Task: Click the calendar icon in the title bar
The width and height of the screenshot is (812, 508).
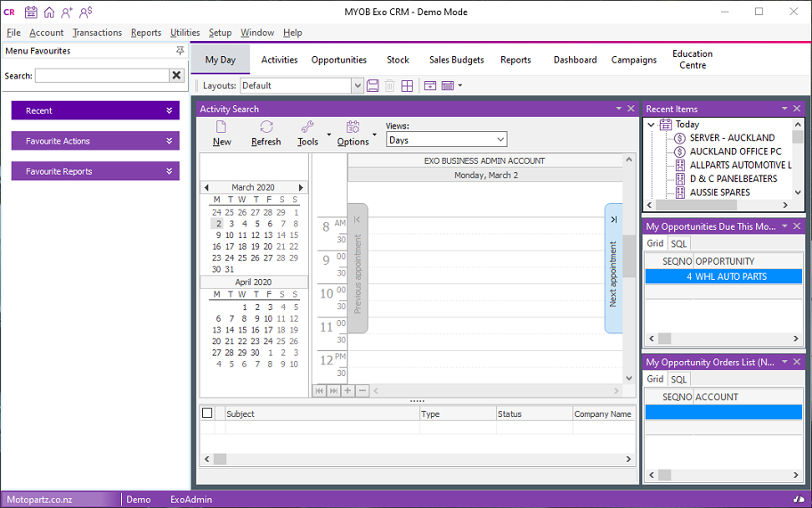Action: pyautogui.click(x=31, y=12)
